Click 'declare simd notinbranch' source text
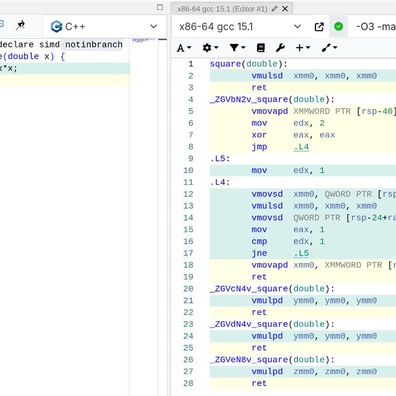 coord(61,44)
